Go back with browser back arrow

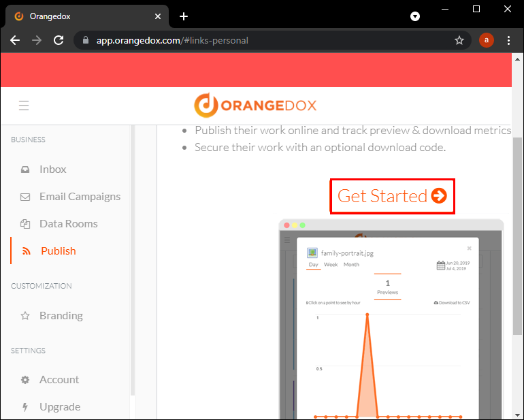pyautogui.click(x=15, y=40)
